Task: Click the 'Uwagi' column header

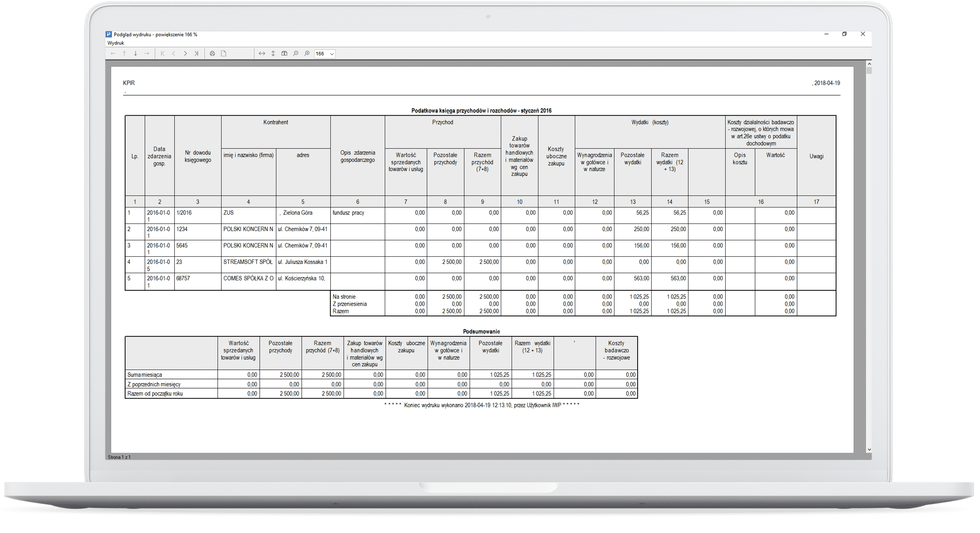Action: coord(816,156)
